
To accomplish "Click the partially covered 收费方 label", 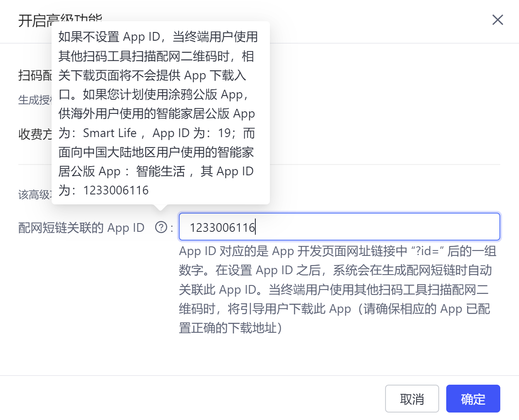I will tap(35, 134).
